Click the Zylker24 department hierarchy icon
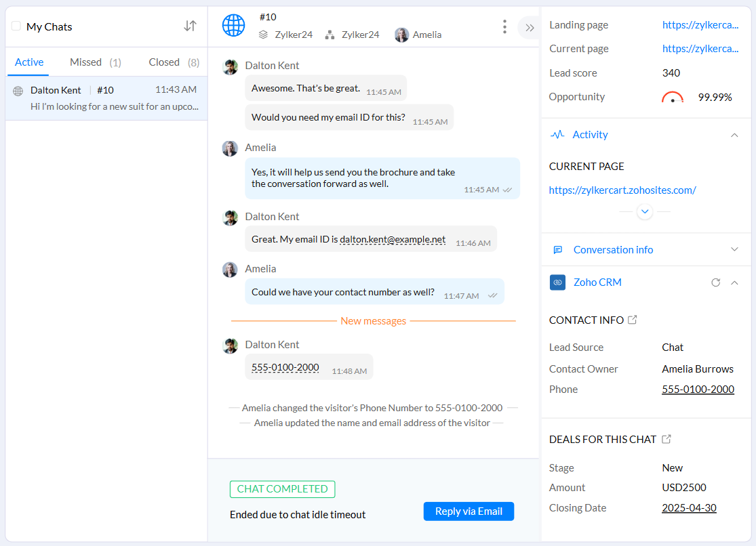Viewport: 756px width, 546px height. point(330,35)
